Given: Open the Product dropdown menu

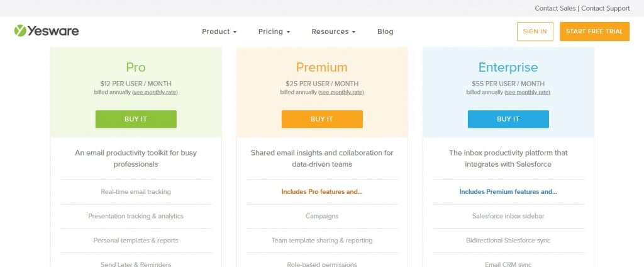Looking at the screenshot, I should [x=219, y=31].
